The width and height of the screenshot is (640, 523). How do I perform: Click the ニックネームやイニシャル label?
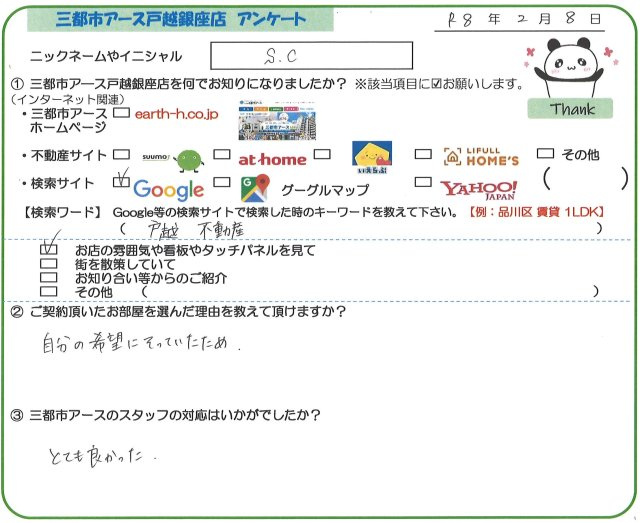pyautogui.click(x=106, y=56)
